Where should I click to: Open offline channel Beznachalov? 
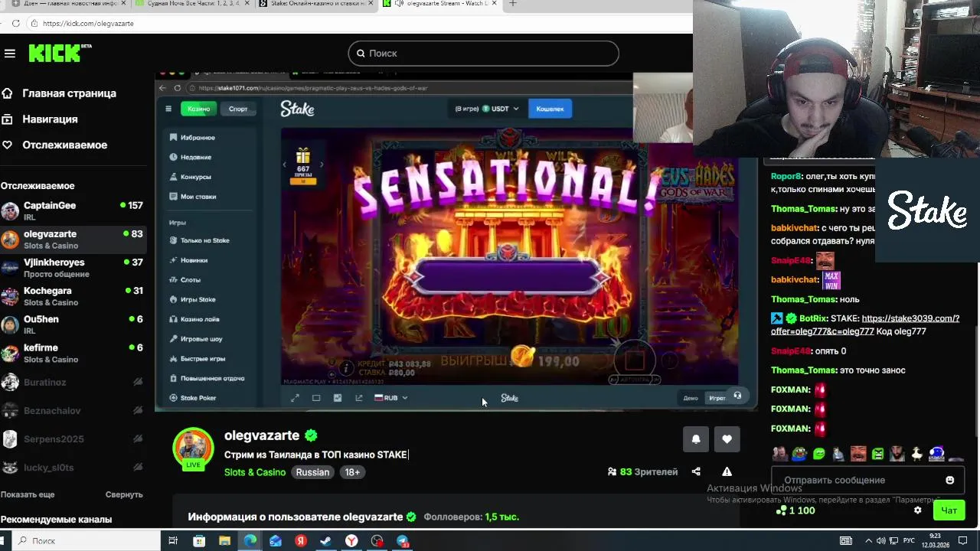click(x=73, y=410)
